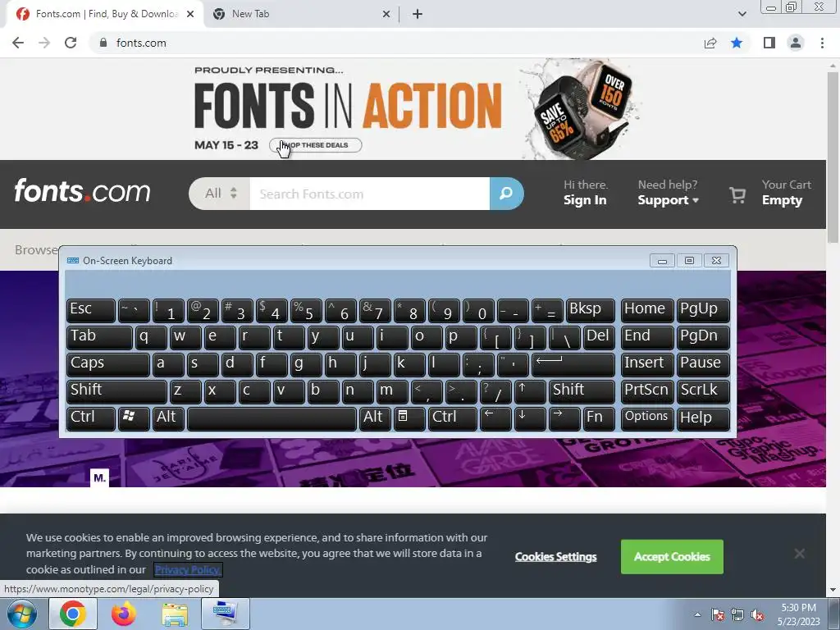Click the Search Fonts.com input field
Image resolution: width=840 pixels, height=630 pixels.
370,194
